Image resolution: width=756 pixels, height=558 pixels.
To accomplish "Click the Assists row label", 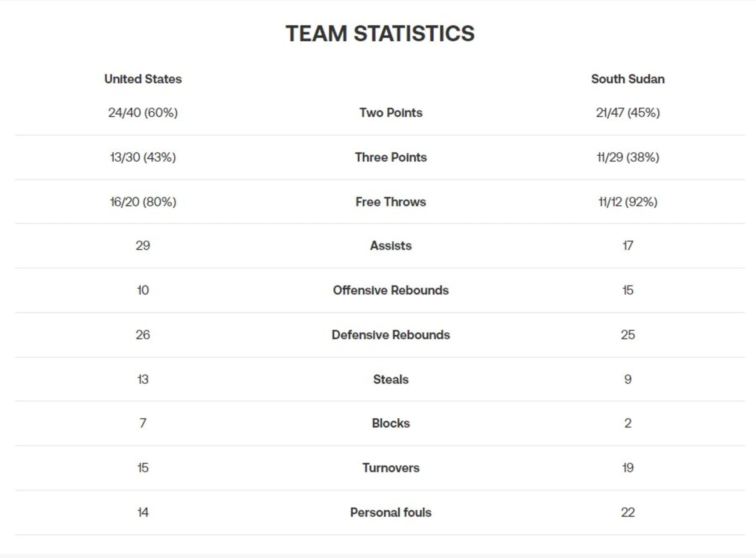I will pyautogui.click(x=391, y=246).
